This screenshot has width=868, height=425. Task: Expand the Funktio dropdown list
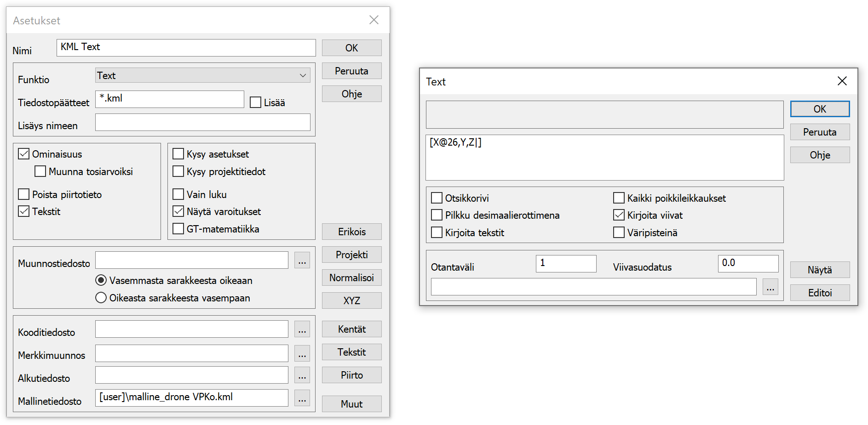pyautogui.click(x=303, y=76)
